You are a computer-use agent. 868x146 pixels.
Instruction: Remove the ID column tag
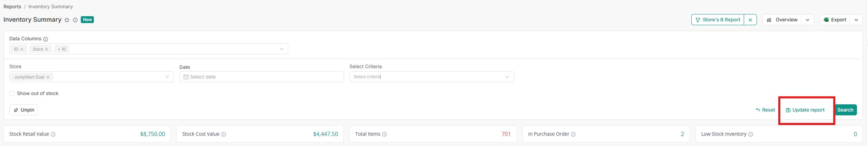(x=22, y=49)
